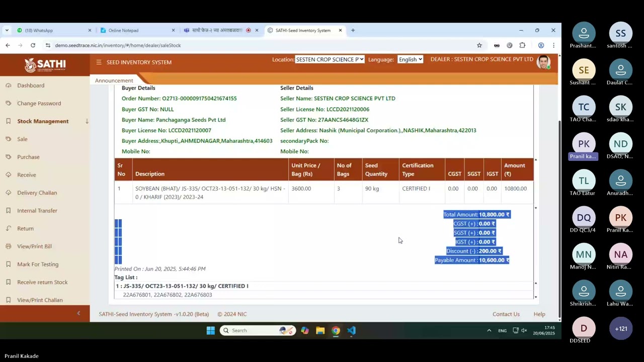Click the Order Number O2713 text

click(179, 99)
